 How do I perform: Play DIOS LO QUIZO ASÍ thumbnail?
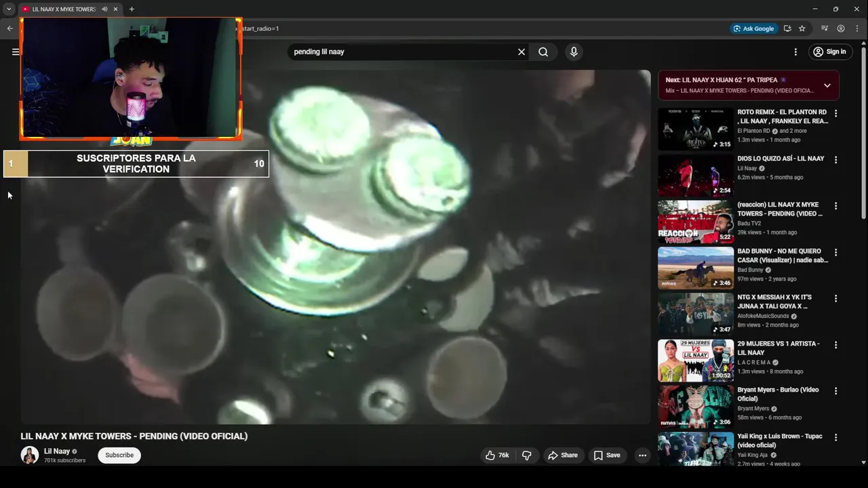(696, 175)
